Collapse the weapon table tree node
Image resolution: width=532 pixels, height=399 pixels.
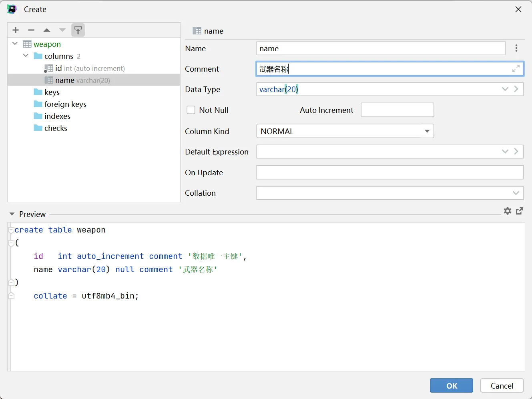[15, 44]
